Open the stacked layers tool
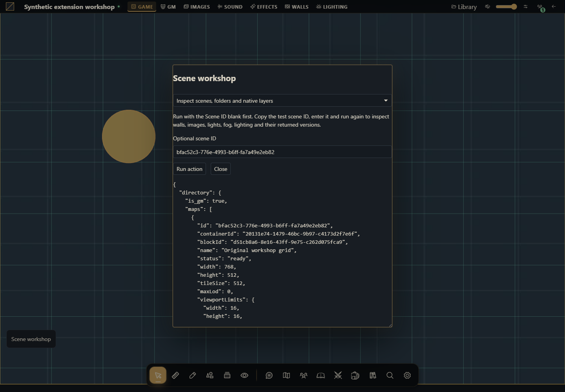The height and width of the screenshot is (392, 565). [227, 376]
